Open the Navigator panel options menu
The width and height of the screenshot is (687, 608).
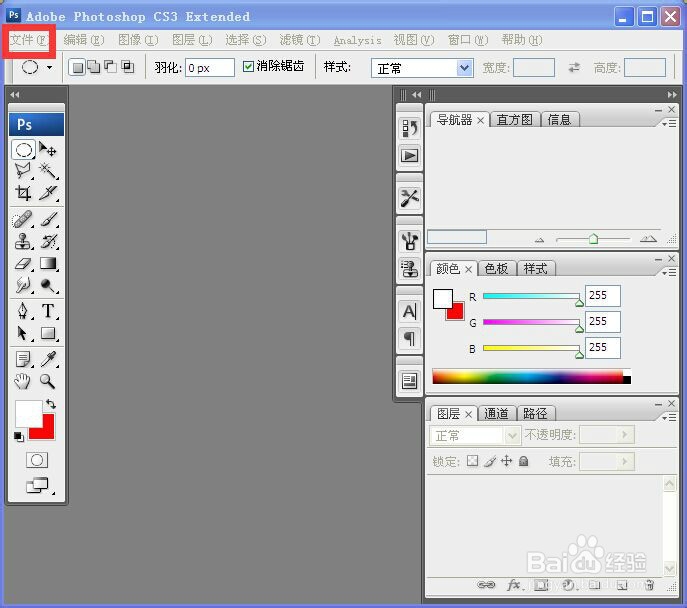click(669, 124)
